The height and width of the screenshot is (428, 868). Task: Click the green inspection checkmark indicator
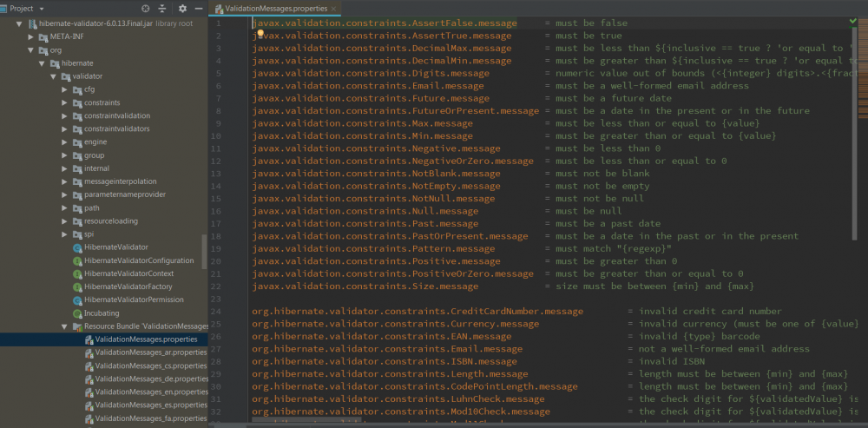[x=853, y=21]
